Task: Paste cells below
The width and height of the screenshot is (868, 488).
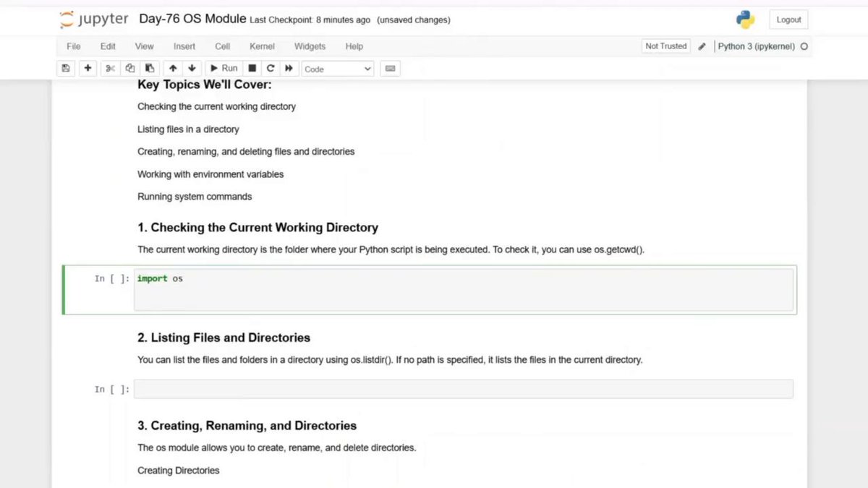Action: 149,68
